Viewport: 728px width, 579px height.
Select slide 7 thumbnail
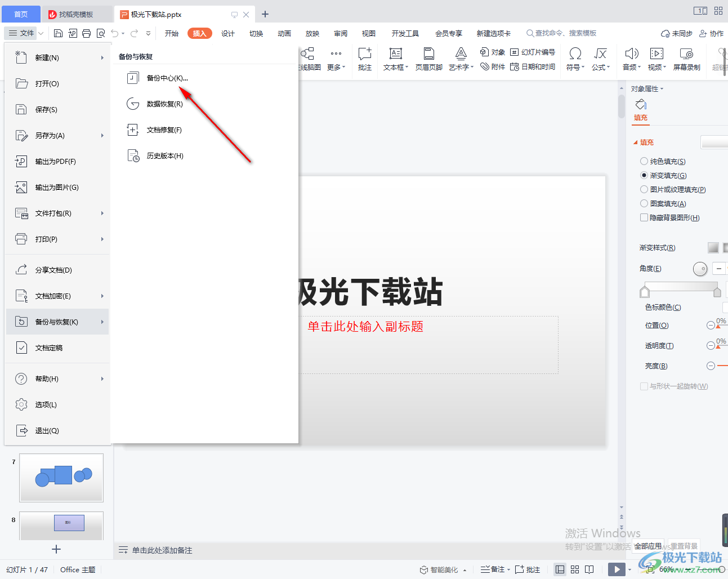point(61,478)
